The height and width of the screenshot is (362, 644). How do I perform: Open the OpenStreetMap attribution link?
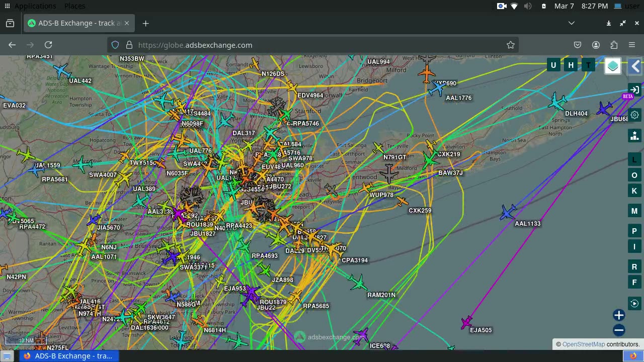click(x=584, y=344)
